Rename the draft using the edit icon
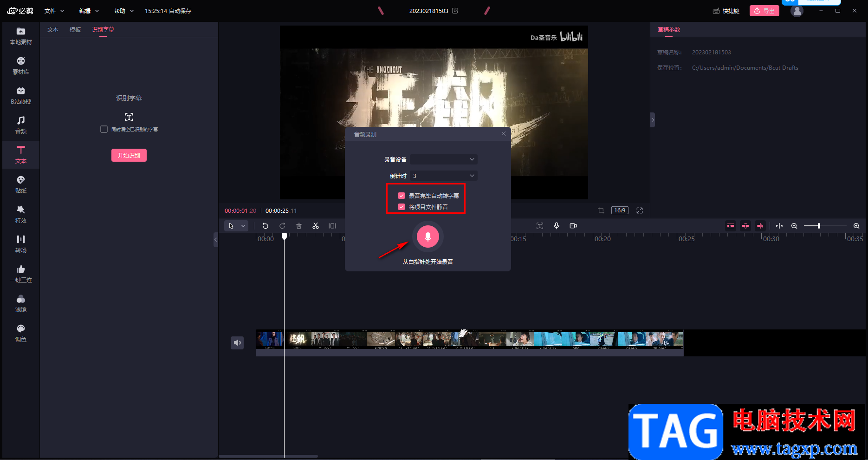Screen dimensions: 868x460 [455, 11]
